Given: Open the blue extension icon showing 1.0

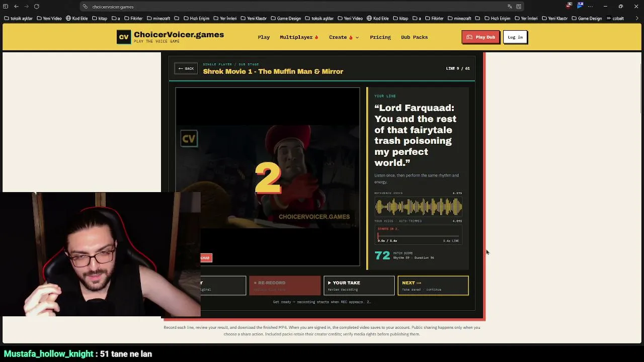Looking at the screenshot, I should [x=580, y=6].
